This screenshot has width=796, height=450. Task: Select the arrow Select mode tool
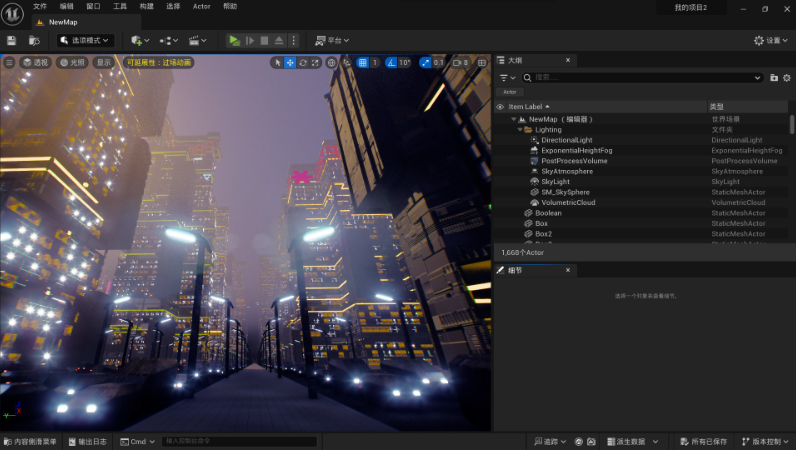(x=277, y=62)
